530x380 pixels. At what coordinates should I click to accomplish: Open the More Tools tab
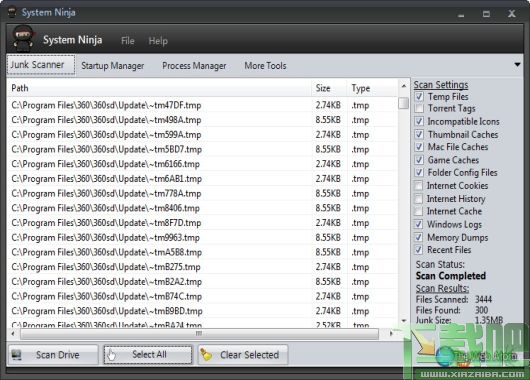click(x=265, y=66)
